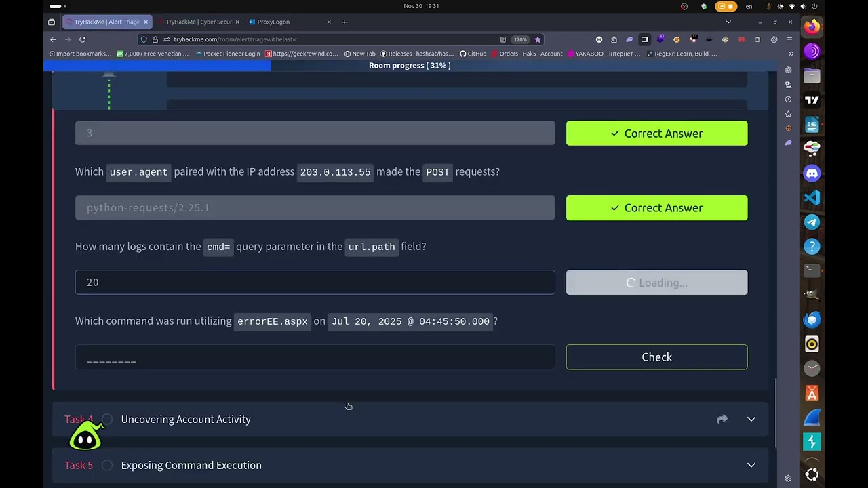Open Firefox sidebar settings gear
Viewport: 868px width, 488px height.
pyautogui.click(x=788, y=478)
